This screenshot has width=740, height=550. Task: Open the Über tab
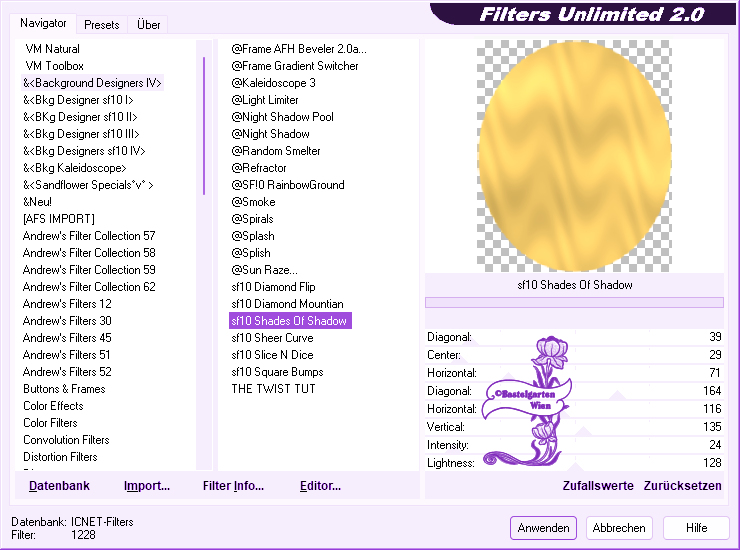point(148,25)
